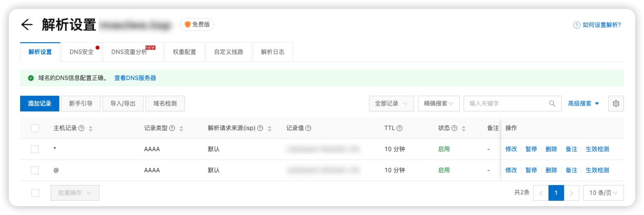
Task: Tick the checkbox for the @ record
Action: pyautogui.click(x=35, y=170)
